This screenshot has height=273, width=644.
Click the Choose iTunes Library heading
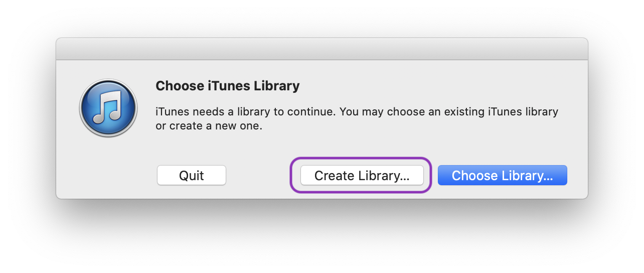(x=227, y=86)
